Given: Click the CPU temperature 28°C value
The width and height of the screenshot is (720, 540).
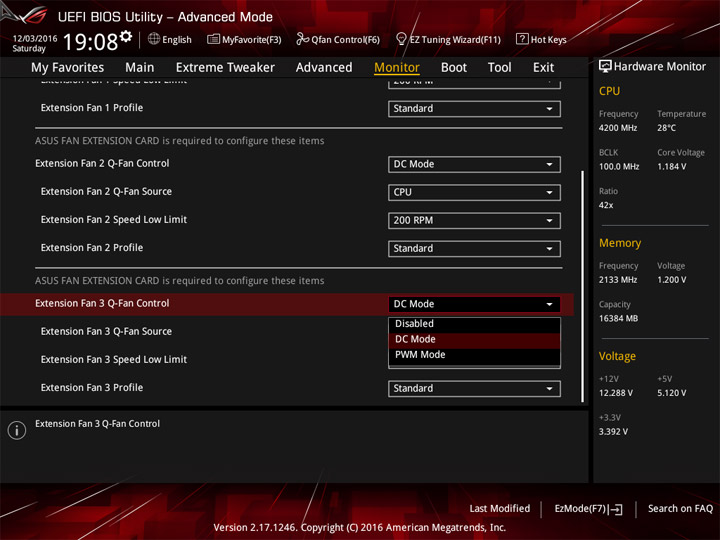Looking at the screenshot, I should [x=666, y=128].
